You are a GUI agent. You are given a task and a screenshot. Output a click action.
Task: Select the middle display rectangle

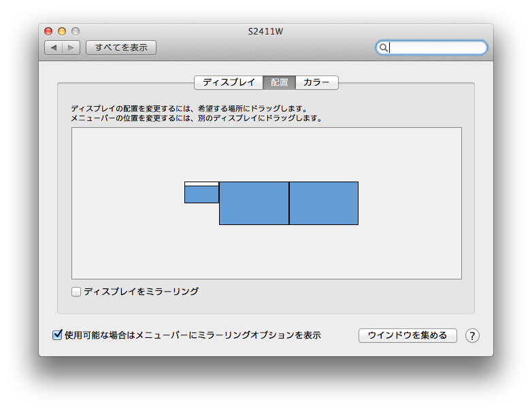[254, 203]
